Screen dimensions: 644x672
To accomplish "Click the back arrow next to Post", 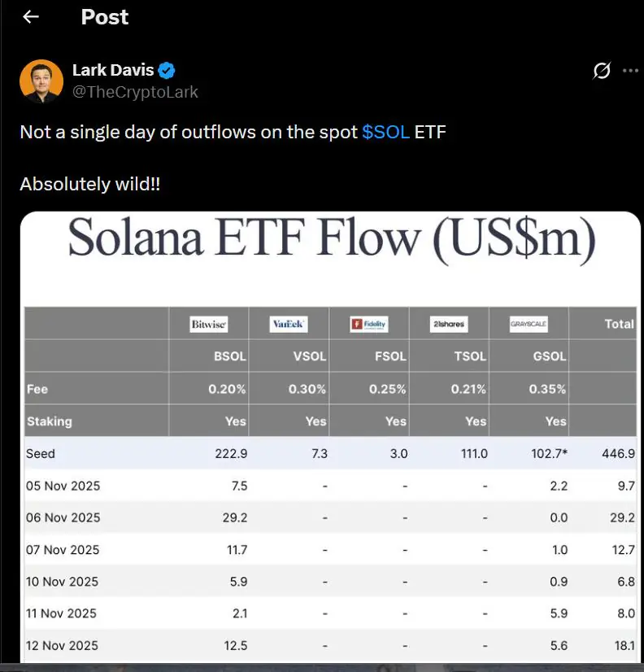I will 31,17.
